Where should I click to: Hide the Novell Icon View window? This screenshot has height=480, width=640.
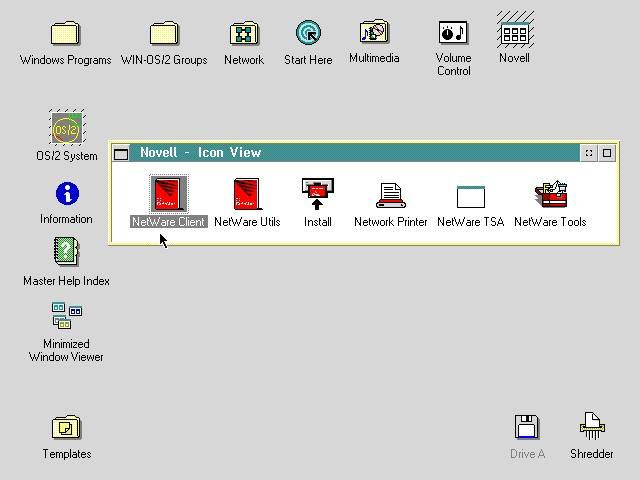[589, 153]
